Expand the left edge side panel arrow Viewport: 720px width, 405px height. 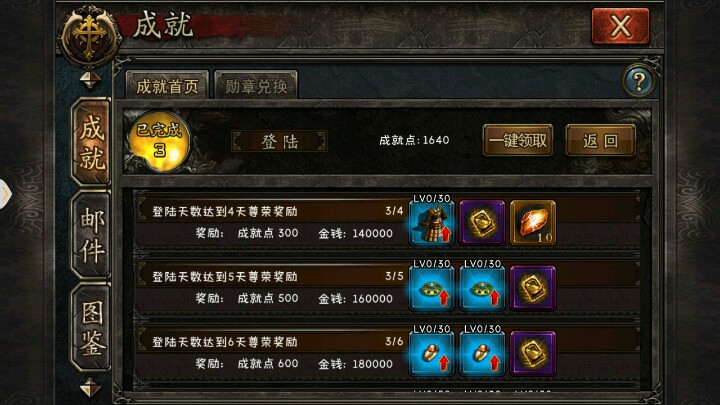(x=5, y=194)
